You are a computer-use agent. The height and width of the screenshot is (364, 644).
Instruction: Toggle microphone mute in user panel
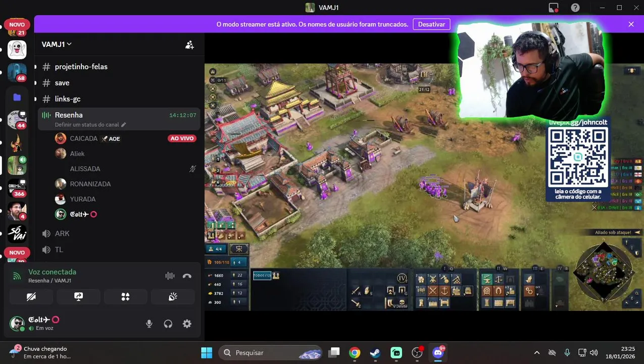click(x=149, y=324)
